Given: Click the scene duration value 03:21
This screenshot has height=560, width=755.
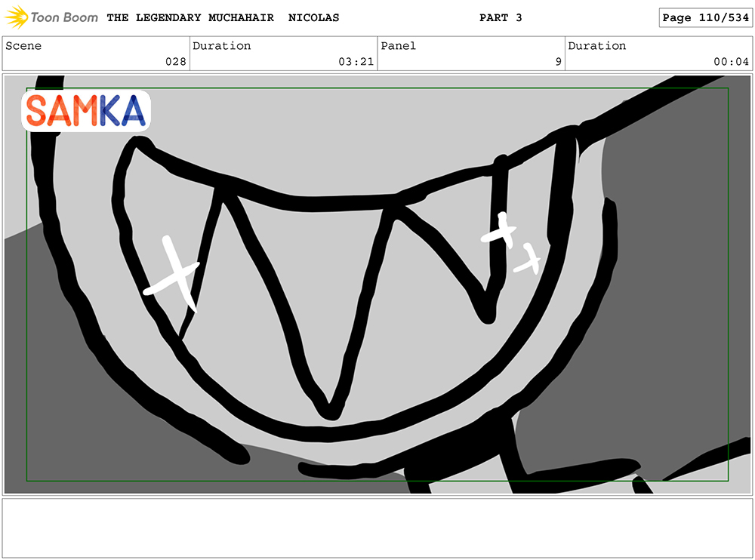Looking at the screenshot, I should click(x=356, y=62).
